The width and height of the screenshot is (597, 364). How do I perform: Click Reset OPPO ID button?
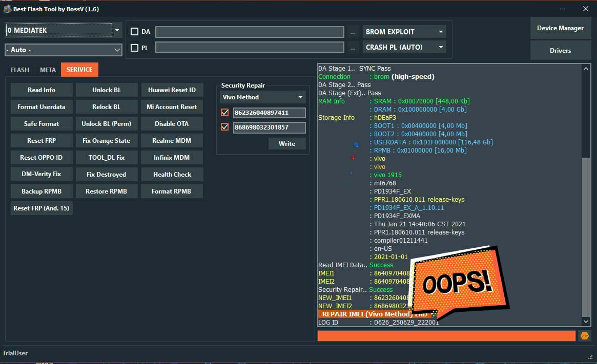coord(42,158)
